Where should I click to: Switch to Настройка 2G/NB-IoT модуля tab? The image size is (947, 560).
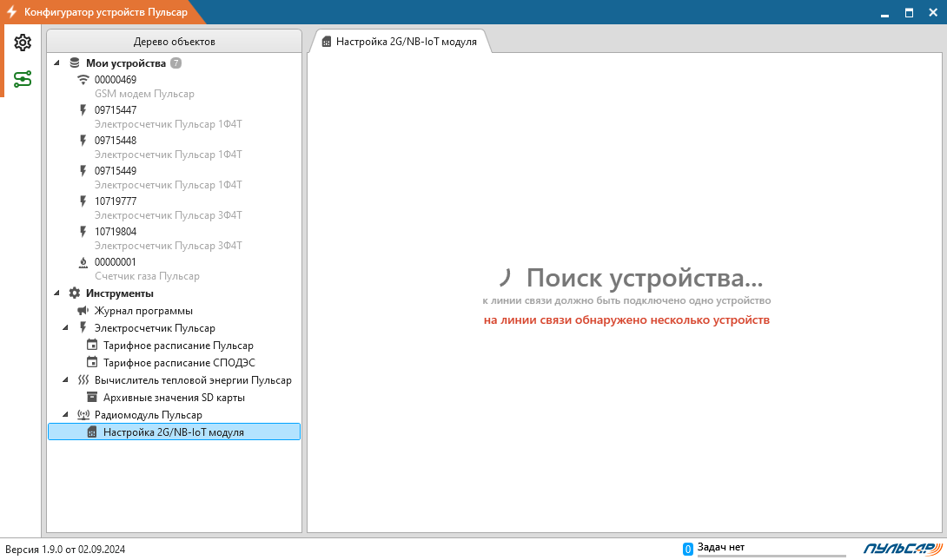click(x=399, y=42)
